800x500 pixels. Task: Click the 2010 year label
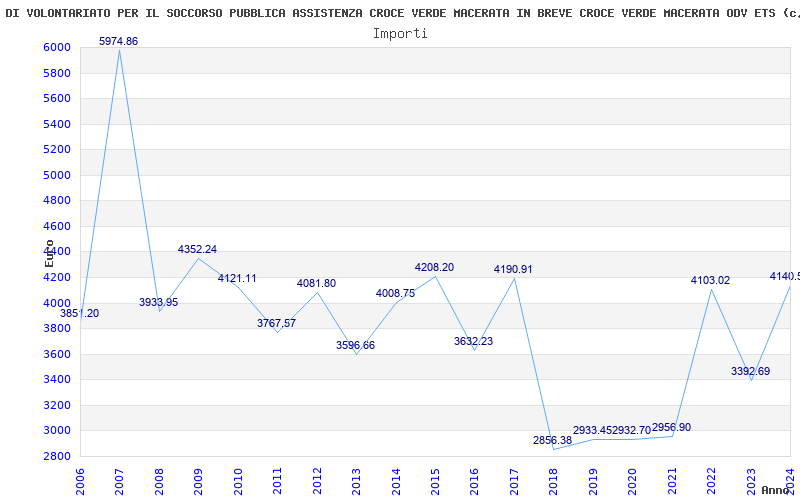(x=237, y=482)
